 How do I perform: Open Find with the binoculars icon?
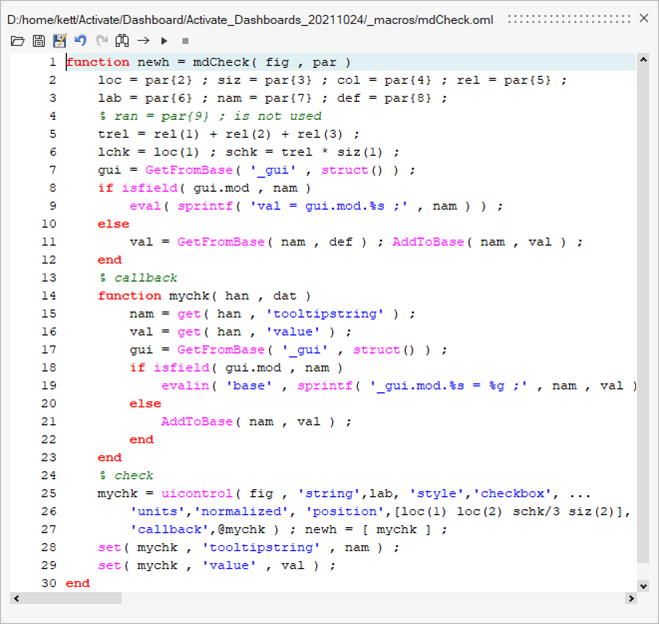click(122, 41)
